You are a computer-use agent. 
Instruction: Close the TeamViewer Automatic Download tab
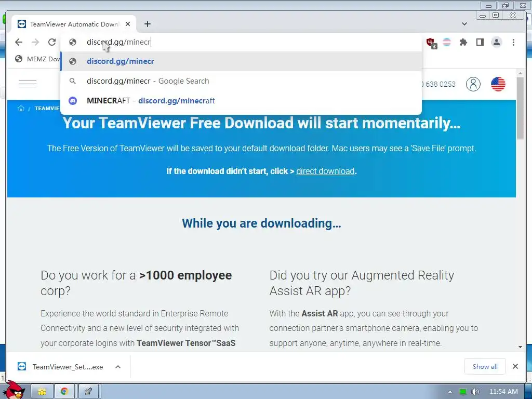128,24
